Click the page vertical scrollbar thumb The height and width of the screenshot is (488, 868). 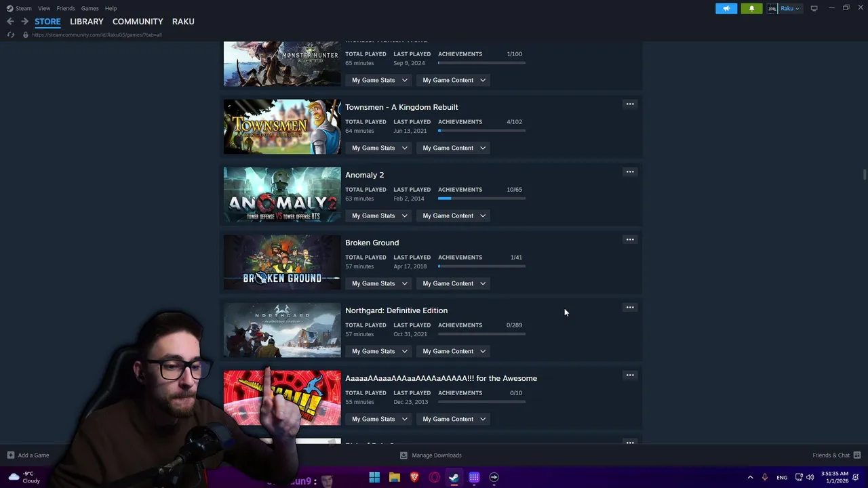[x=865, y=175]
